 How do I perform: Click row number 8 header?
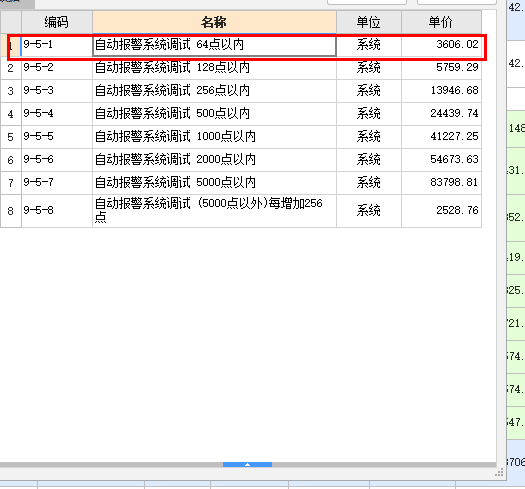(x=11, y=211)
